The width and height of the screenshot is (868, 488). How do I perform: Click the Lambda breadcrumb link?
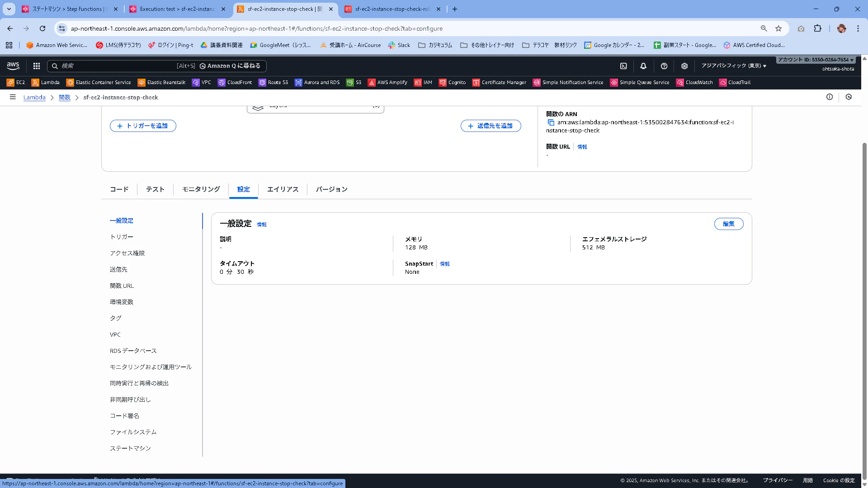tap(34, 97)
